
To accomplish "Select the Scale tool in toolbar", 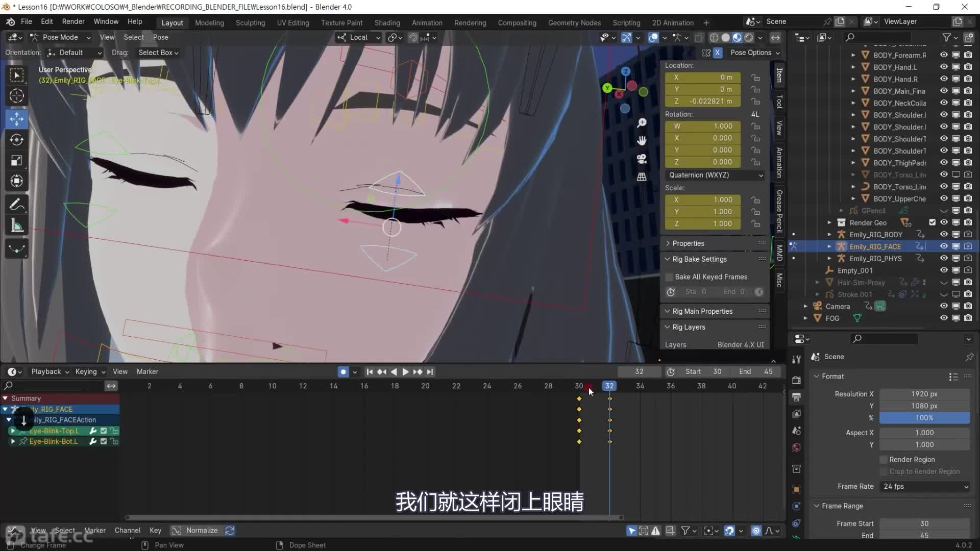I will tap(16, 161).
